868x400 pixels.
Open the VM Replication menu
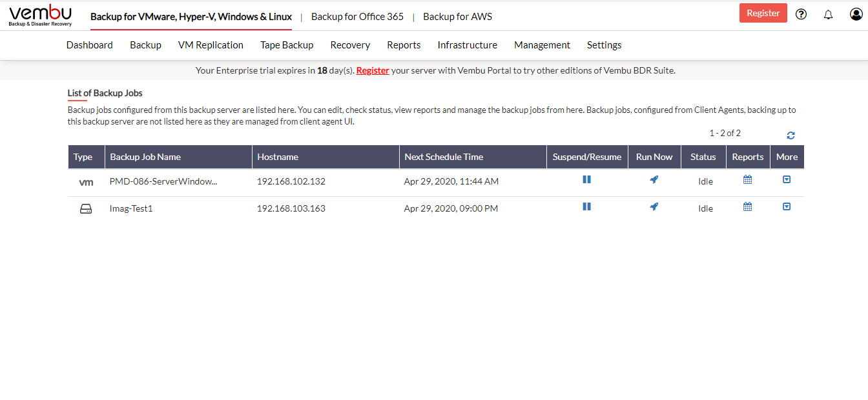(211, 45)
